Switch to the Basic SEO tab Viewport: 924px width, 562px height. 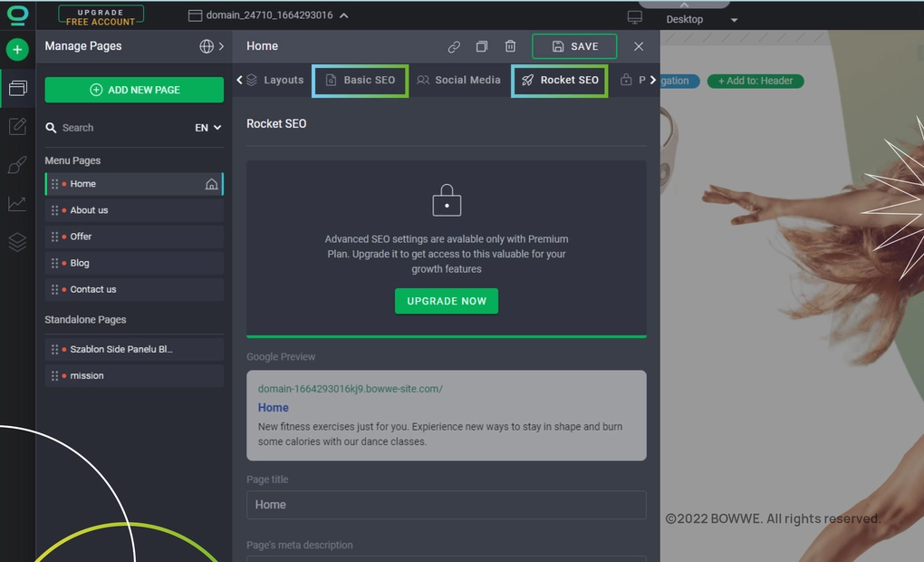click(360, 80)
